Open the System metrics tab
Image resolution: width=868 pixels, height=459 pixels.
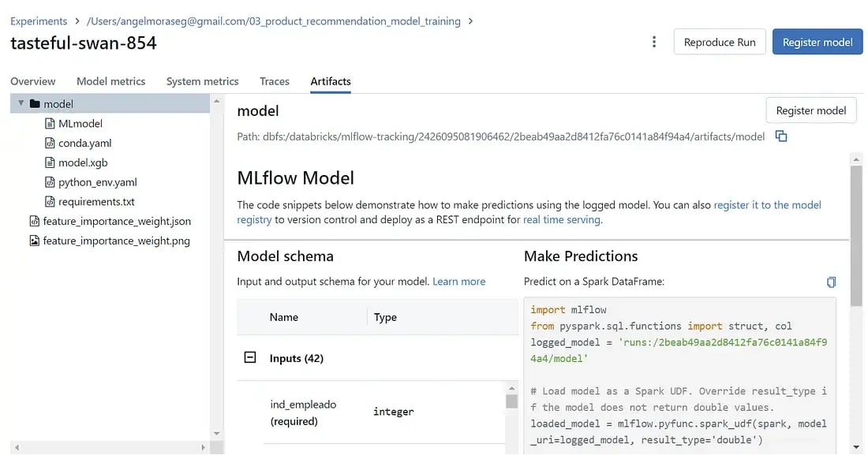tap(202, 81)
